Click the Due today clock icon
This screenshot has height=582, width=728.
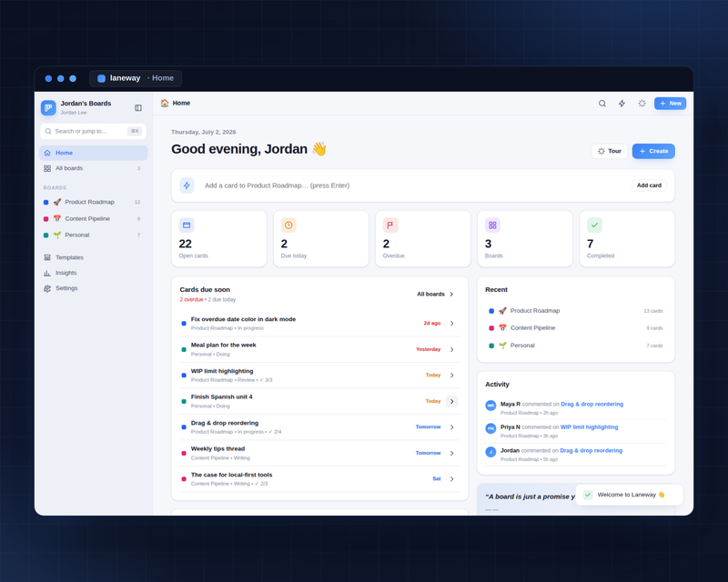click(x=288, y=226)
